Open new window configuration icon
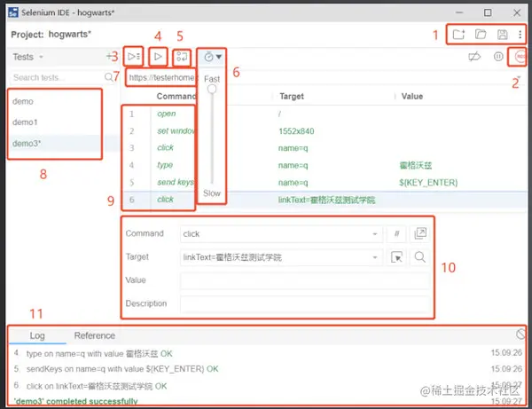This screenshot has width=532, height=409. coord(420,233)
